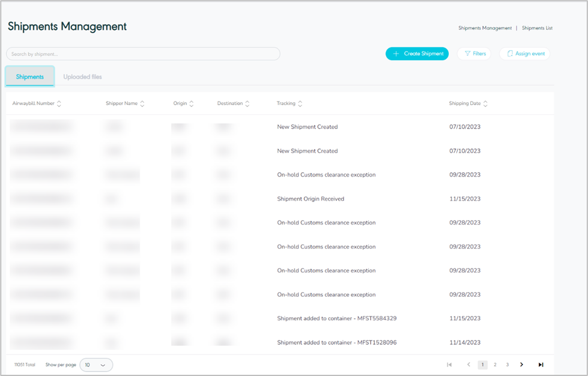Viewport: 588px width, 376px height.
Task: Sort by Shipper Name column arrows
Action: (x=142, y=104)
